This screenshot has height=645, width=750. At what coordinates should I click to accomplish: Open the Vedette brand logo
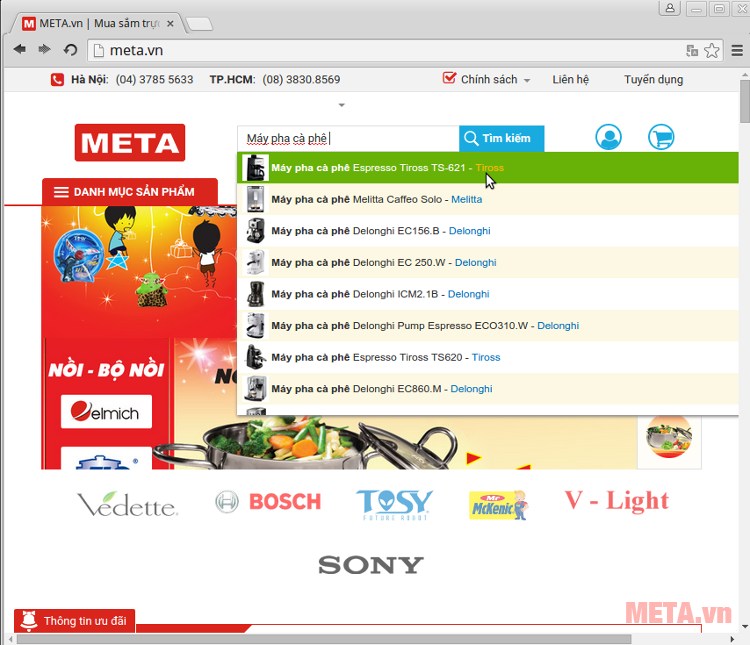(127, 504)
